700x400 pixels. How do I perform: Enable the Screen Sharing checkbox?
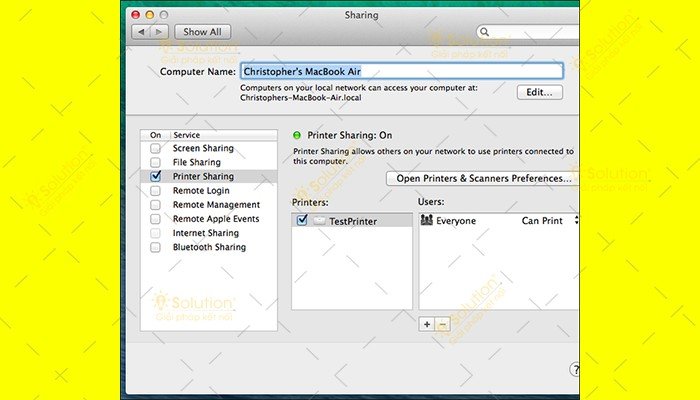[155, 148]
